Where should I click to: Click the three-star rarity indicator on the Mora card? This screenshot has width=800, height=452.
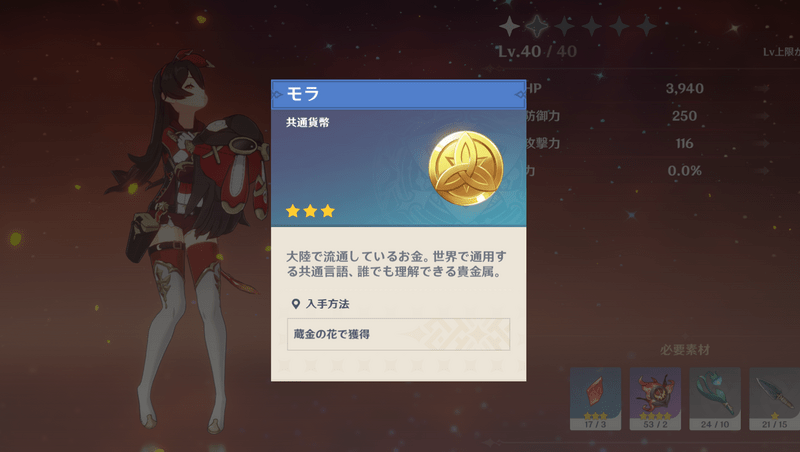pos(310,211)
